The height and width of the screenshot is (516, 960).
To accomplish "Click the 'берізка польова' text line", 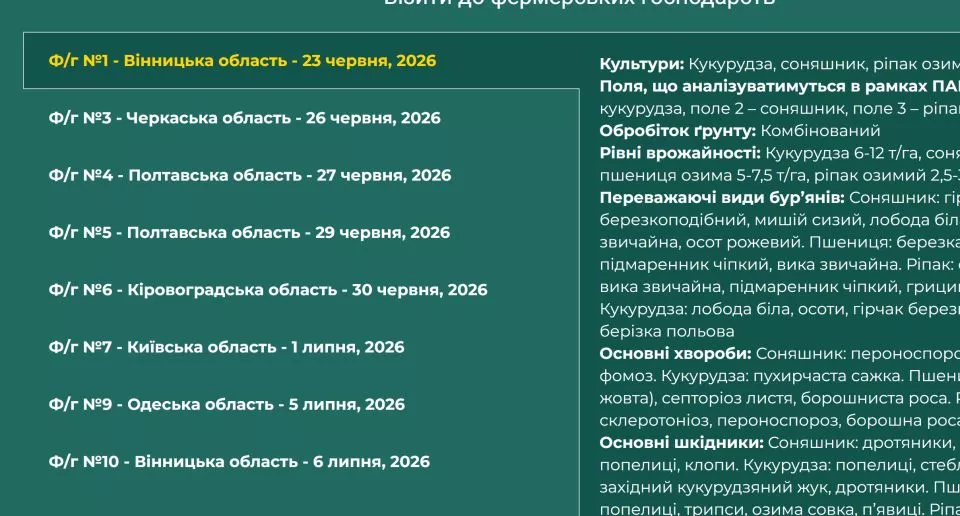I will (x=667, y=331).
